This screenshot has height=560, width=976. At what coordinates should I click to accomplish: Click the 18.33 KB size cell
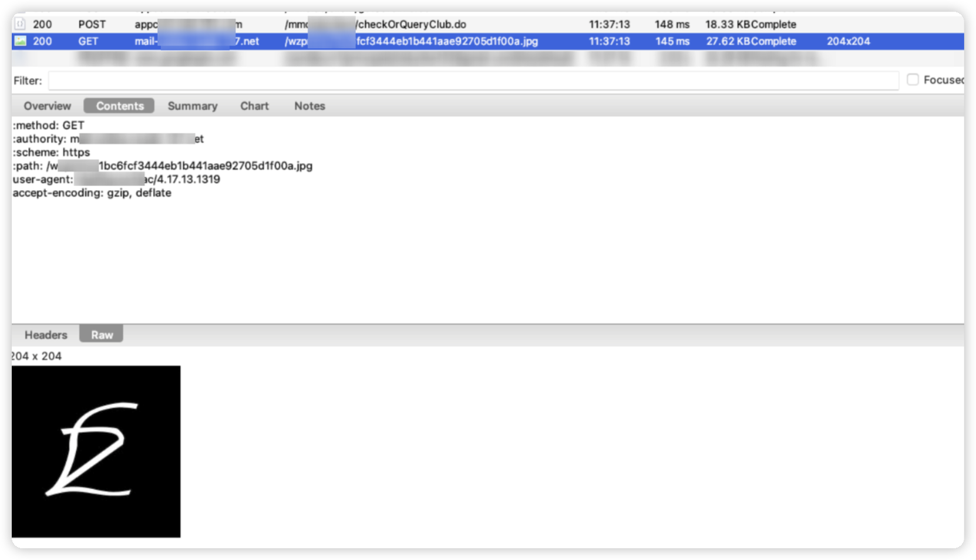point(727,24)
